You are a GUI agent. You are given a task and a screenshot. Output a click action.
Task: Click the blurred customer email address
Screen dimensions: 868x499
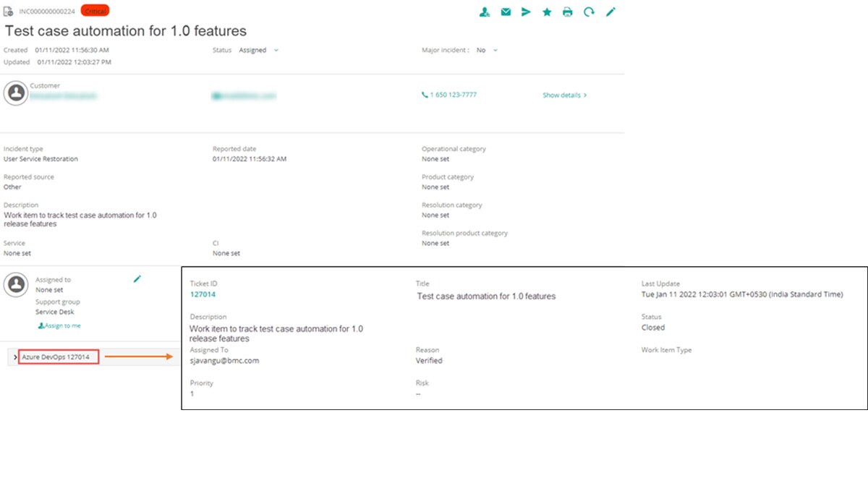pyautogui.click(x=244, y=95)
